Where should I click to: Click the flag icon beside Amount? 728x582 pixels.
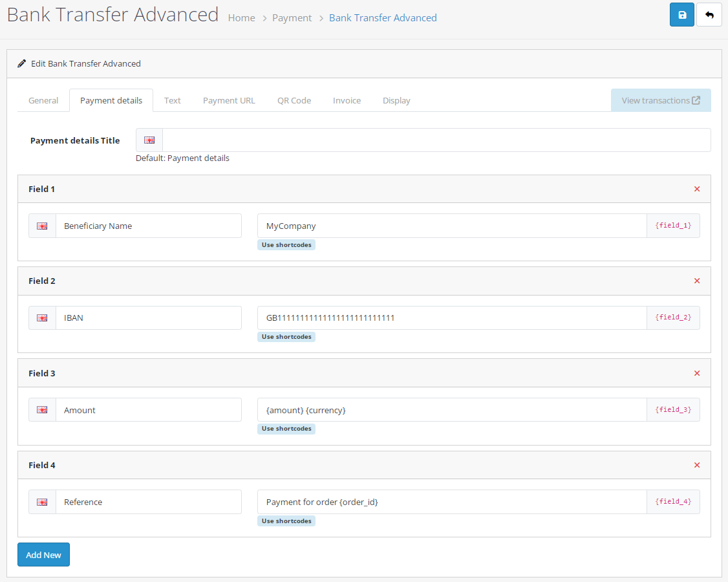(42, 410)
